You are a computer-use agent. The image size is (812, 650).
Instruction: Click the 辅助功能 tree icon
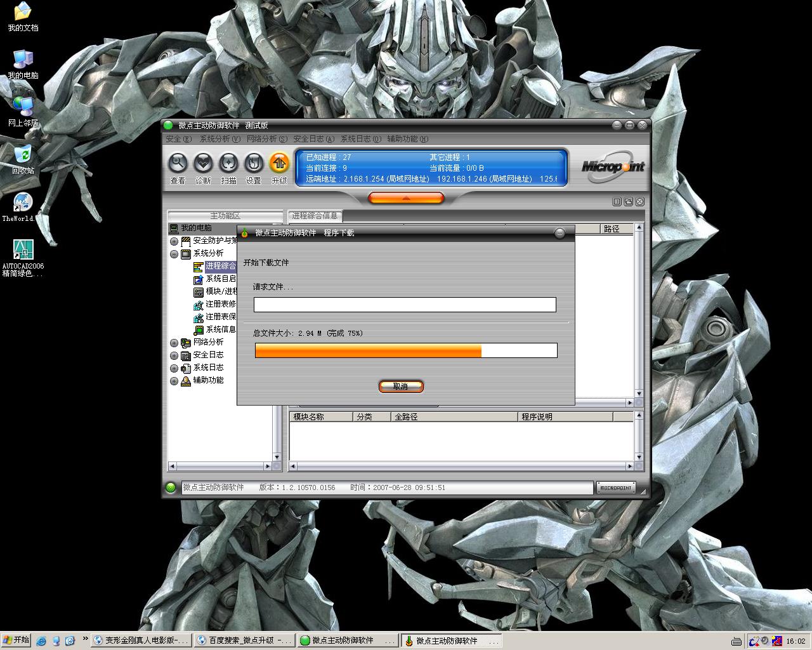[186, 381]
